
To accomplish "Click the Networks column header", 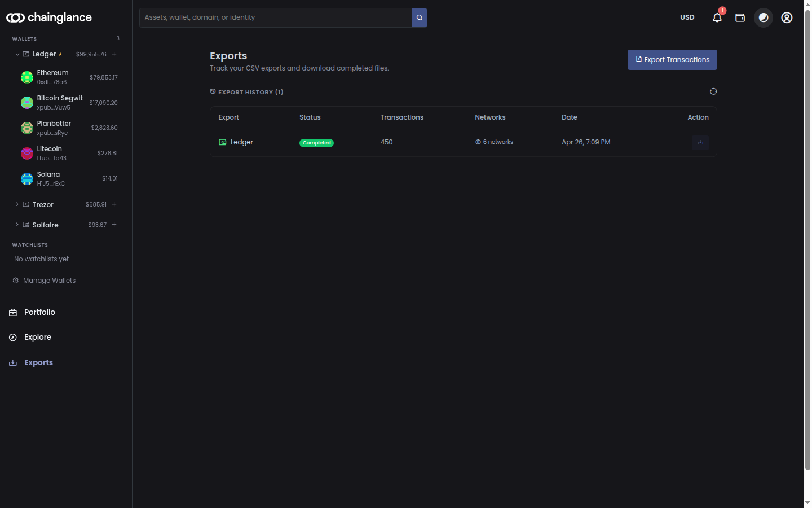I will pos(490,117).
